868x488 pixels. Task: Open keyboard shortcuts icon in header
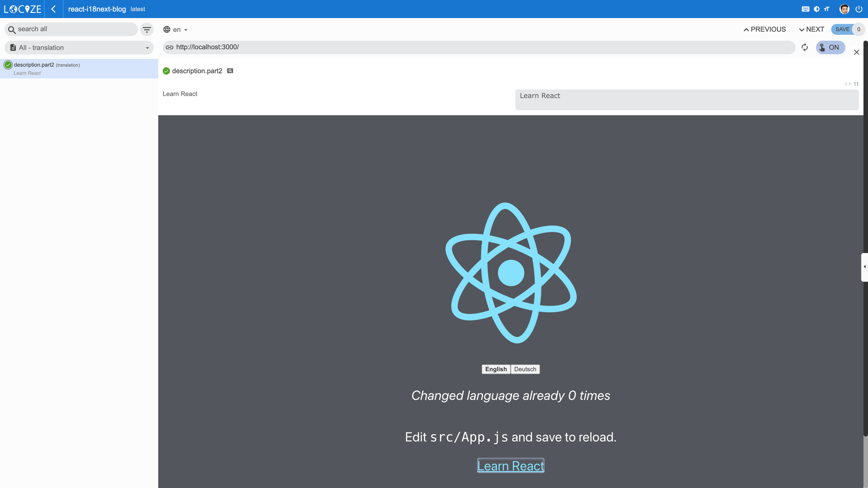point(805,9)
